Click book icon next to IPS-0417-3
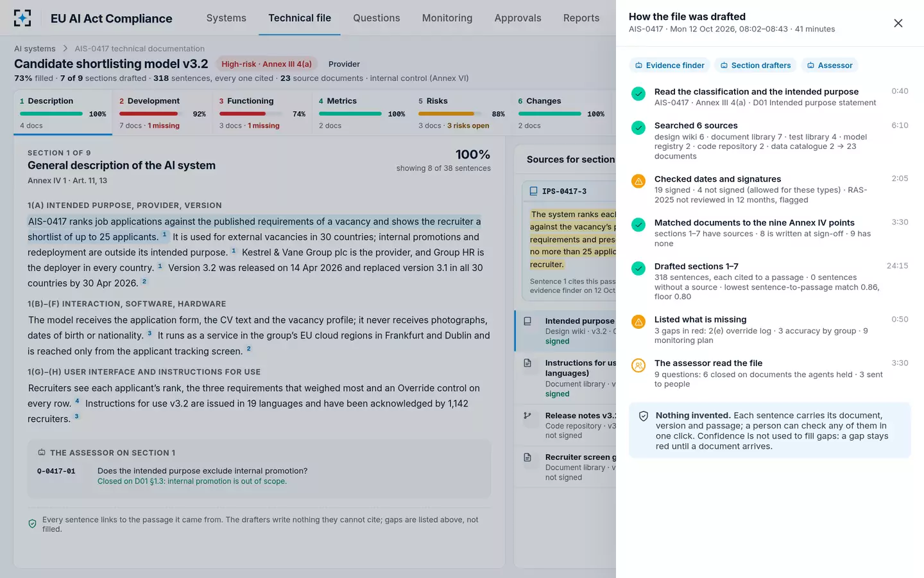This screenshot has height=578, width=924. click(x=533, y=191)
